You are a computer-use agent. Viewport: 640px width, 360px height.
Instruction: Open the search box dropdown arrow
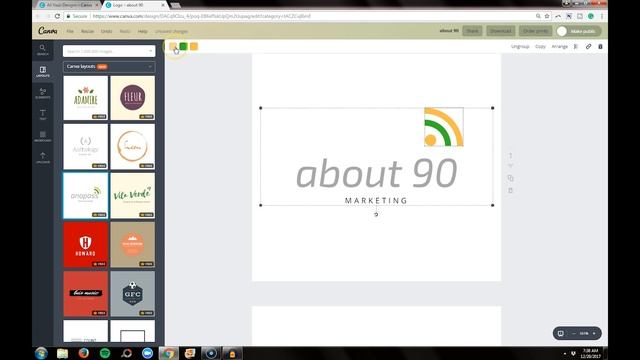click(150, 51)
